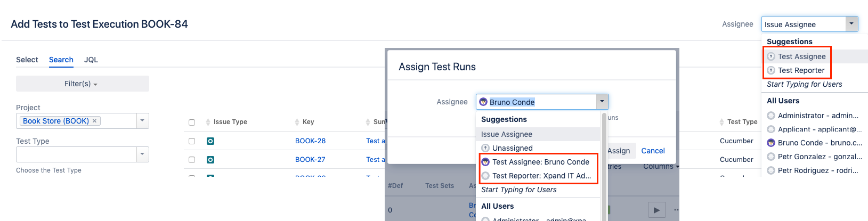Image resolution: width=868 pixels, height=221 pixels.
Task: Pick Petr Gonzalez - gonzal... from All Users
Action: click(x=815, y=157)
